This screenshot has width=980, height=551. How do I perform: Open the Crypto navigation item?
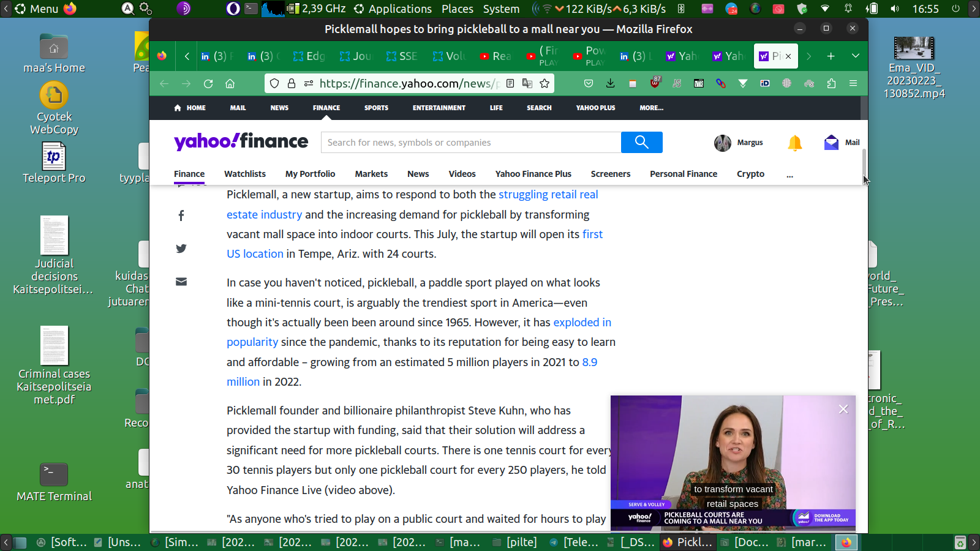pyautogui.click(x=751, y=174)
